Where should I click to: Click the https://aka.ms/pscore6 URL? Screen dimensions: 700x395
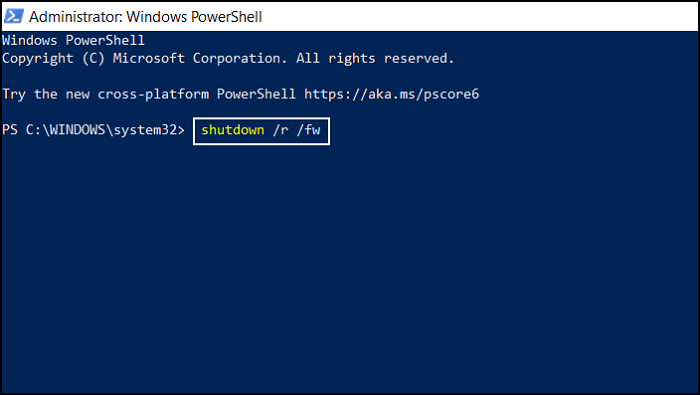tap(392, 94)
